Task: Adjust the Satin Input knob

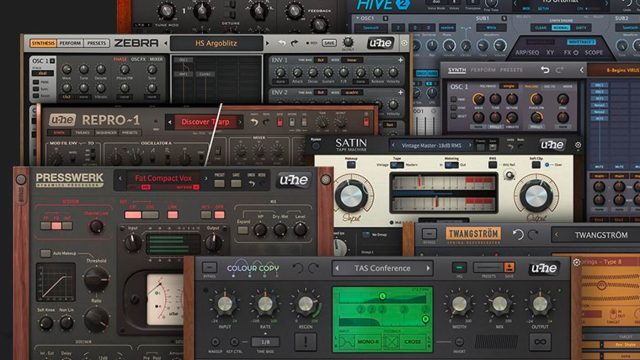Action: tap(351, 196)
